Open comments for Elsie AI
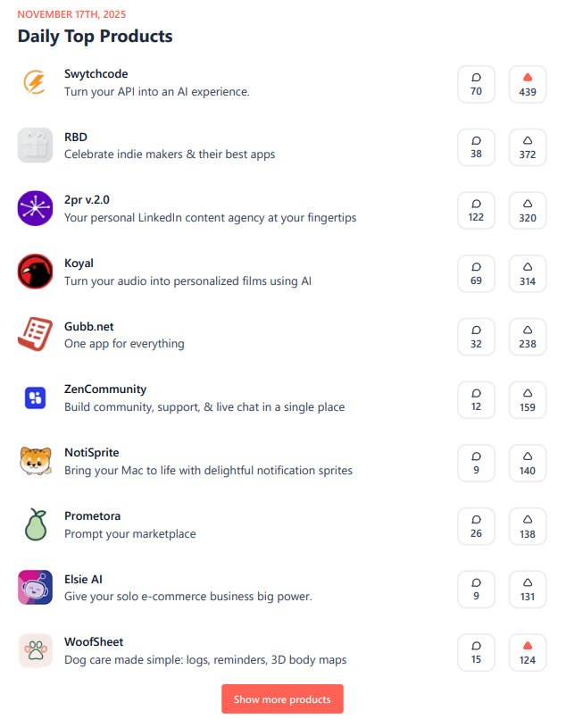Image resolution: width=566 pixels, height=728 pixels. point(476,589)
